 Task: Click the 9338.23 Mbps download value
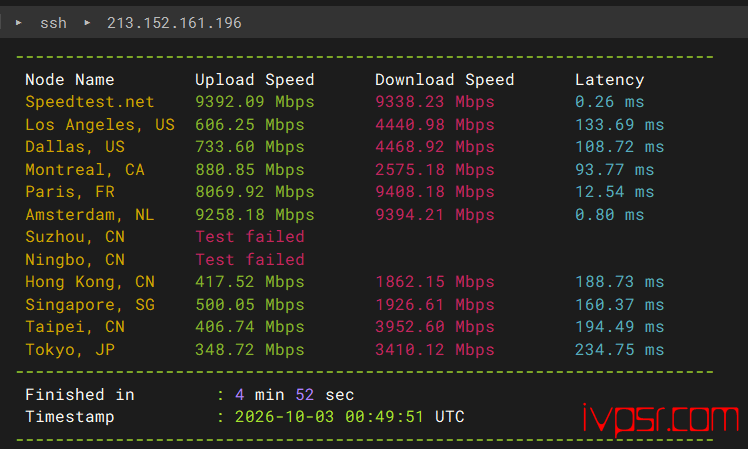pos(435,102)
